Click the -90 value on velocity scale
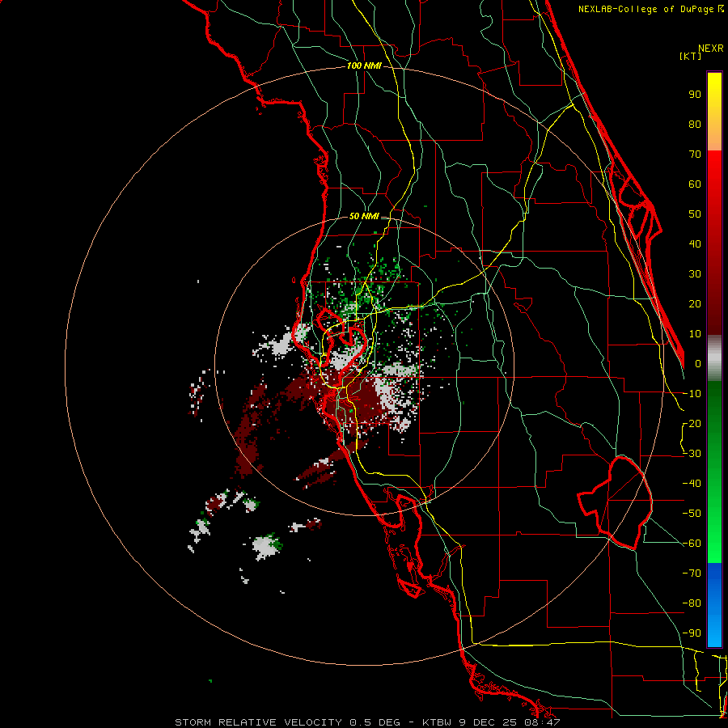The image size is (728, 728). [x=692, y=633]
